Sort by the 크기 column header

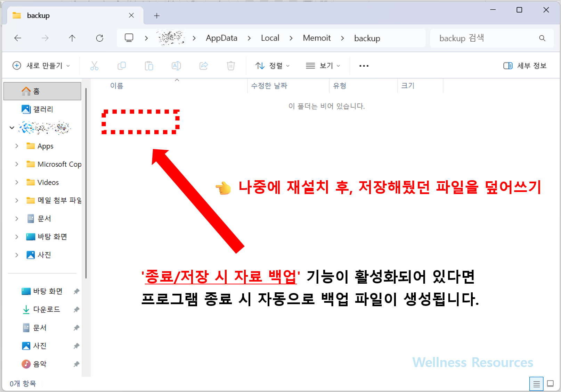point(408,86)
